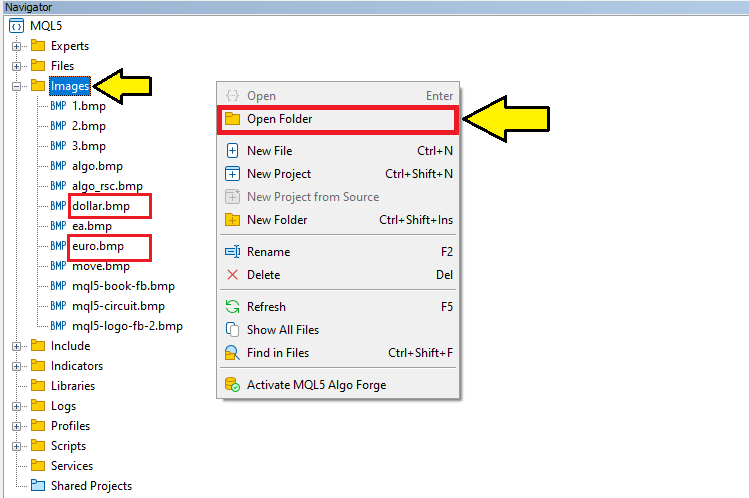This screenshot has height=498, width=749.
Task: Collapse the Images folder
Action: tap(16, 86)
